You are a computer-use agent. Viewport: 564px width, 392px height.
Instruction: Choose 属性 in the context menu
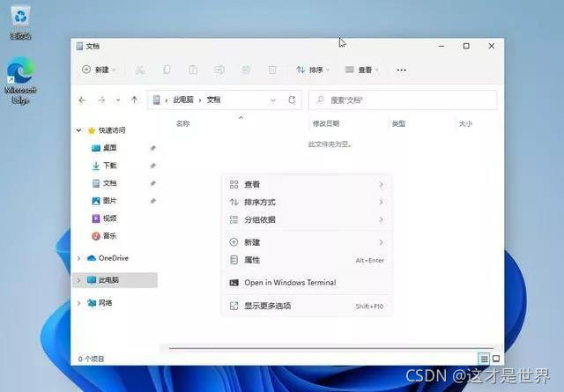[x=307, y=260]
